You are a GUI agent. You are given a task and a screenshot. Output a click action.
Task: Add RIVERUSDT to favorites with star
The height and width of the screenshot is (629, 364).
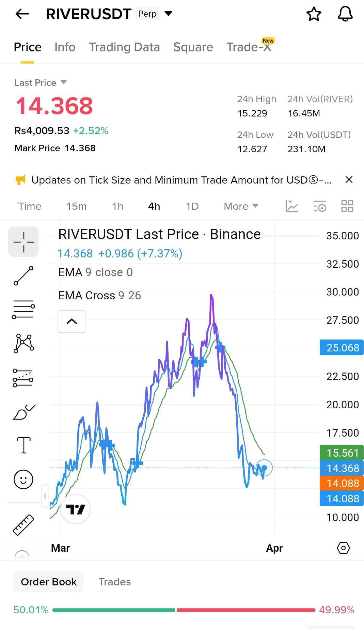(x=314, y=14)
